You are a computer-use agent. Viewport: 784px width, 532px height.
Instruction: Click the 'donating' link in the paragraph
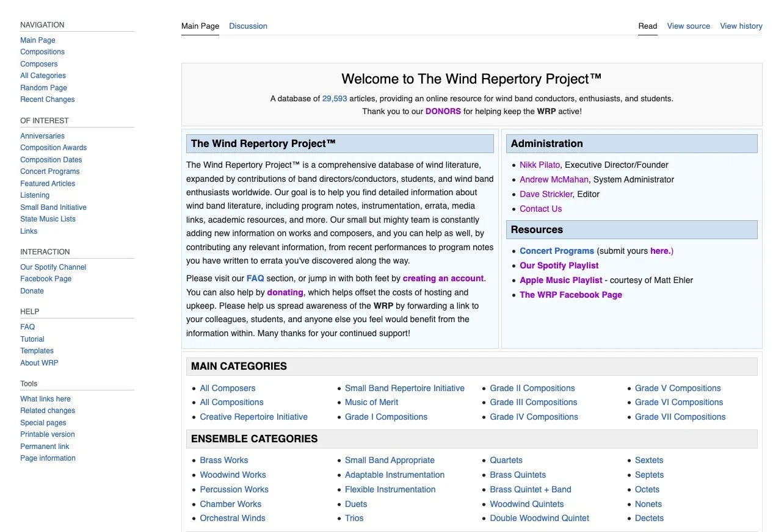(x=285, y=292)
